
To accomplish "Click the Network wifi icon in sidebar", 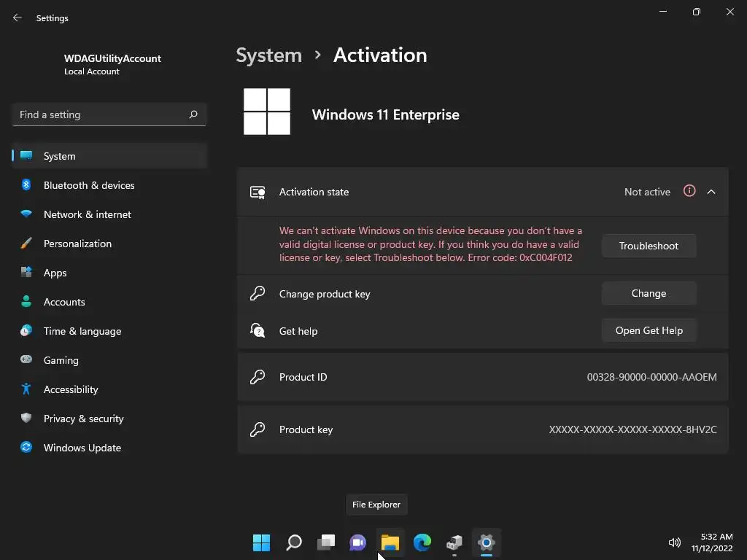I will [26, 214].
